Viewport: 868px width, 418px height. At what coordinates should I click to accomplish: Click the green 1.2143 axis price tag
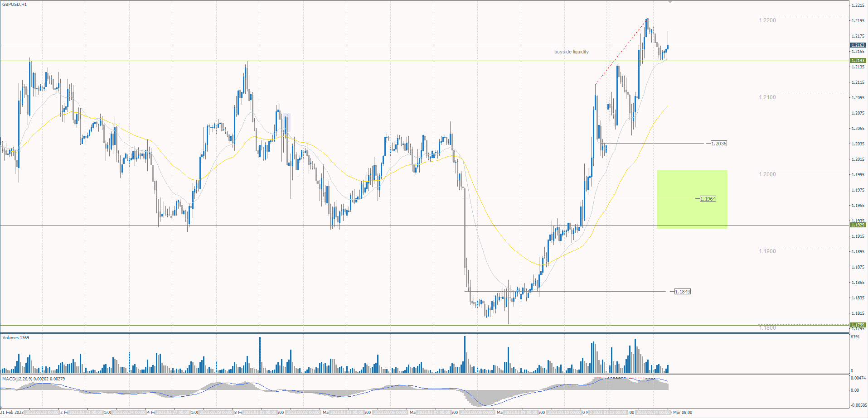[858, 61]
